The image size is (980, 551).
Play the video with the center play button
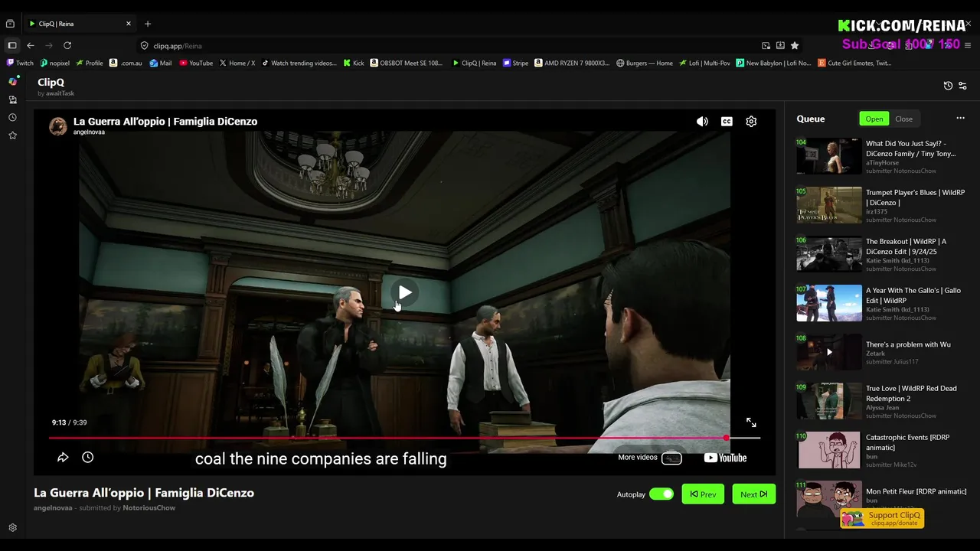click(x=405, y=292)
